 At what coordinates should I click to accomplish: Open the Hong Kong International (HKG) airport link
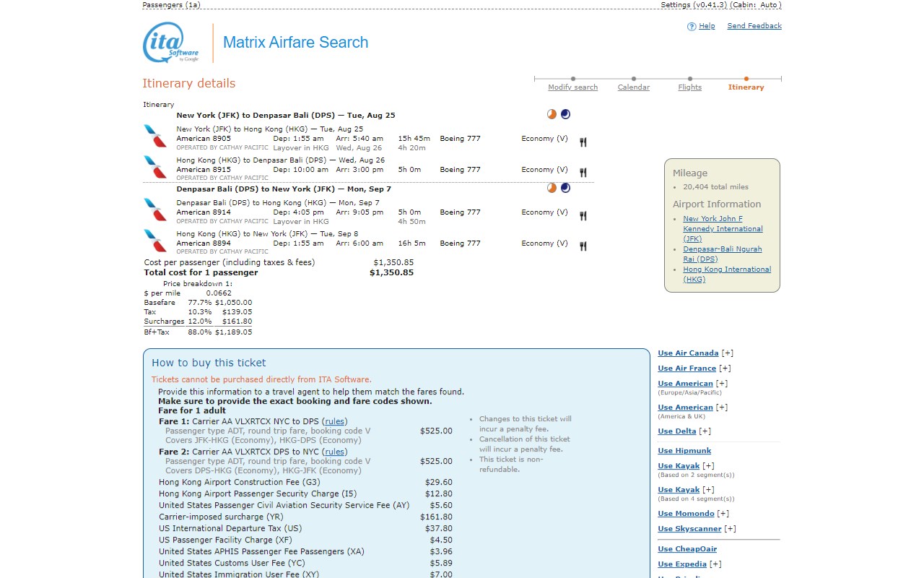pos(727,274)
